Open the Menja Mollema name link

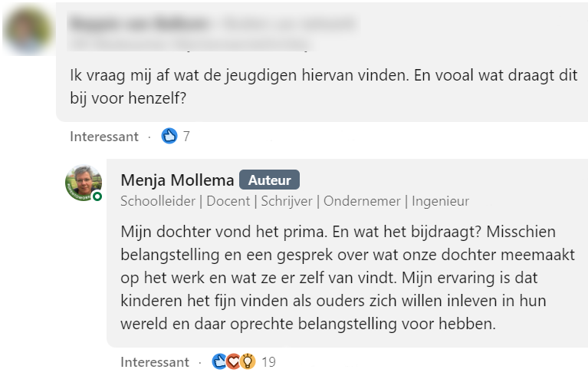(x=177, y=180)
